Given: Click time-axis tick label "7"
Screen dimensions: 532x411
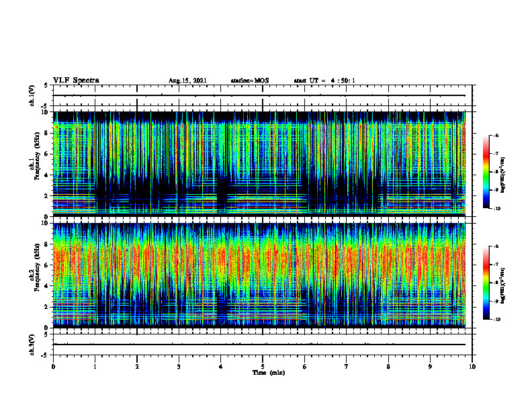Looking at the screenshot, I should (347, 367).
